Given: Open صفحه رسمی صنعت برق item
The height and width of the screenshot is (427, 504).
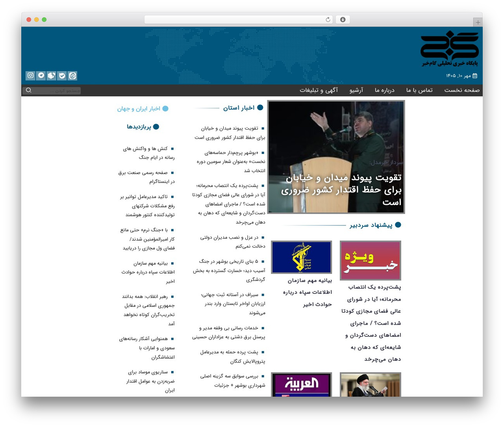Looking at the screenshot, I should [146, 177].
